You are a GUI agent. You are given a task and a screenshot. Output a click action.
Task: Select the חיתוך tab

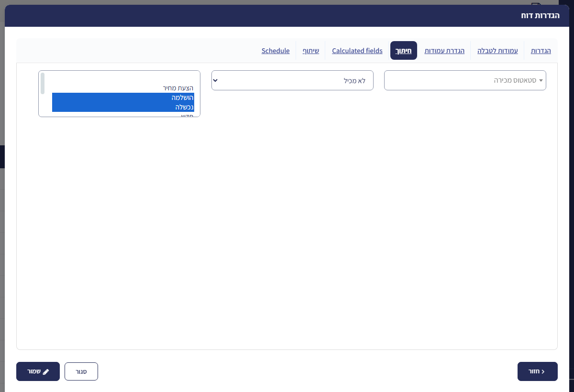pos(404,51)
